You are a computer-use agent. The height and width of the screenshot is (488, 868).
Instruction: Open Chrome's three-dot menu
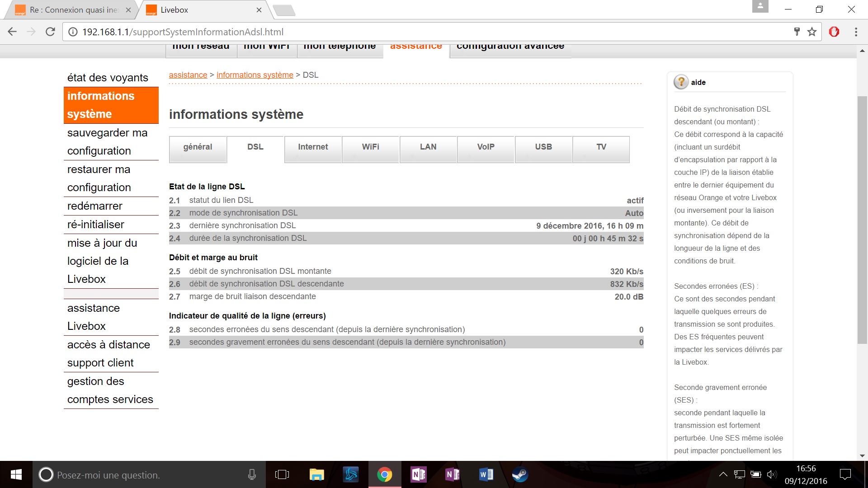(856, 32)
